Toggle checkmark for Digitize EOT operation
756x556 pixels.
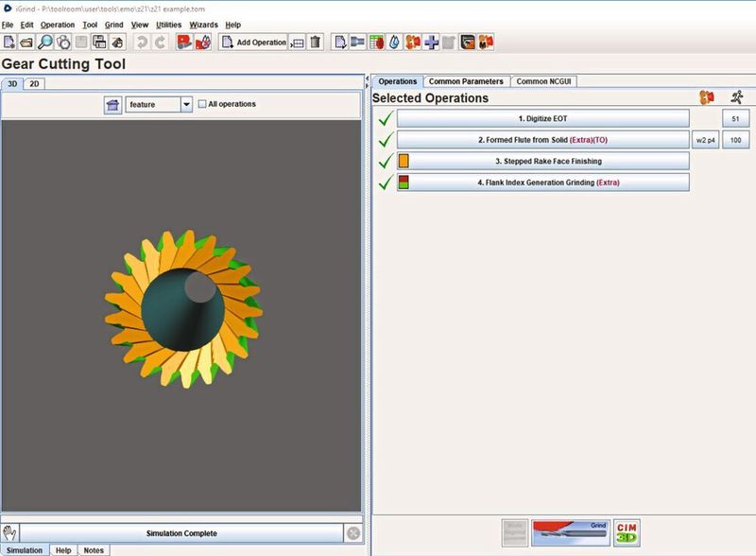[x=385, y=118]
